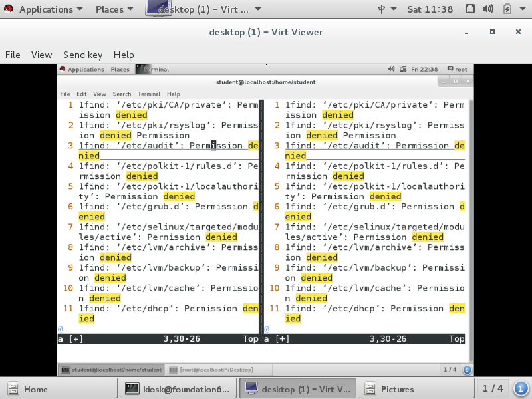Open terminal Help menu

(174, 94)
